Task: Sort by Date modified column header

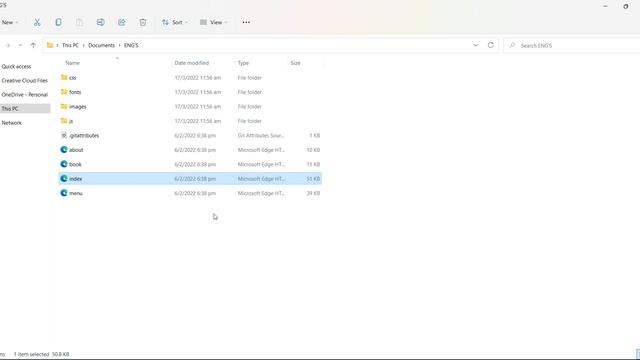Action: pos(191,63)
